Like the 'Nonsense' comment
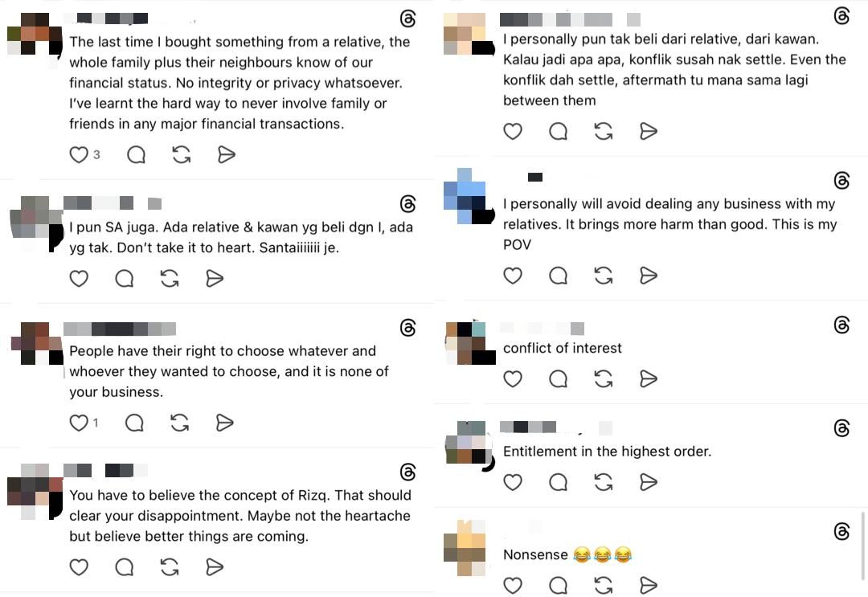 point(513,585)
